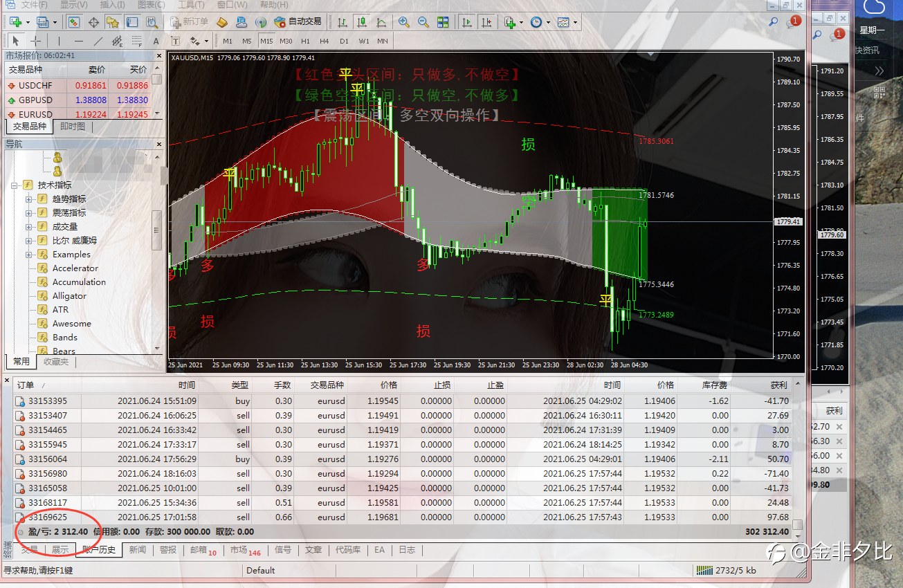Zoom in on the chart
The image size is (903, 588).
click(403, 22)
